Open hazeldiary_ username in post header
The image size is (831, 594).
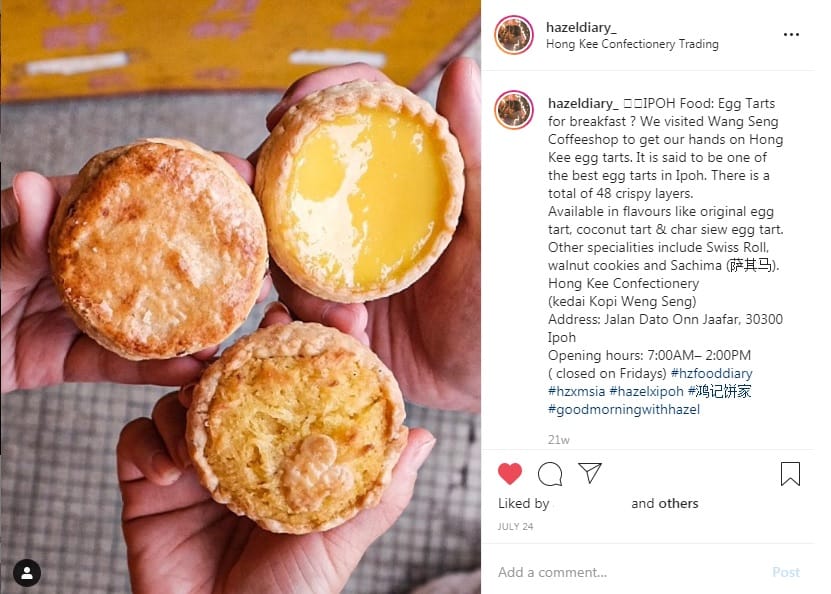[x=581, y=28]
